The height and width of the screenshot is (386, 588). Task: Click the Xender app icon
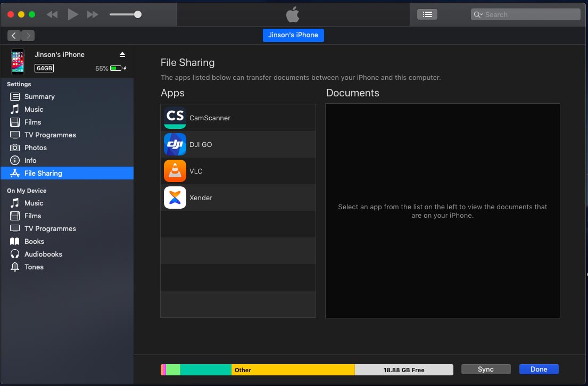point(175,198)
